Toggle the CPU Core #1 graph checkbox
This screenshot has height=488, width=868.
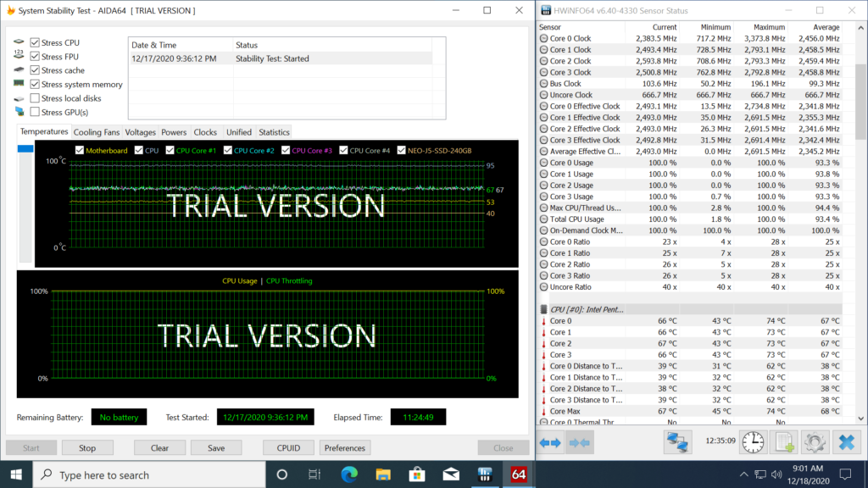(170, 151)
